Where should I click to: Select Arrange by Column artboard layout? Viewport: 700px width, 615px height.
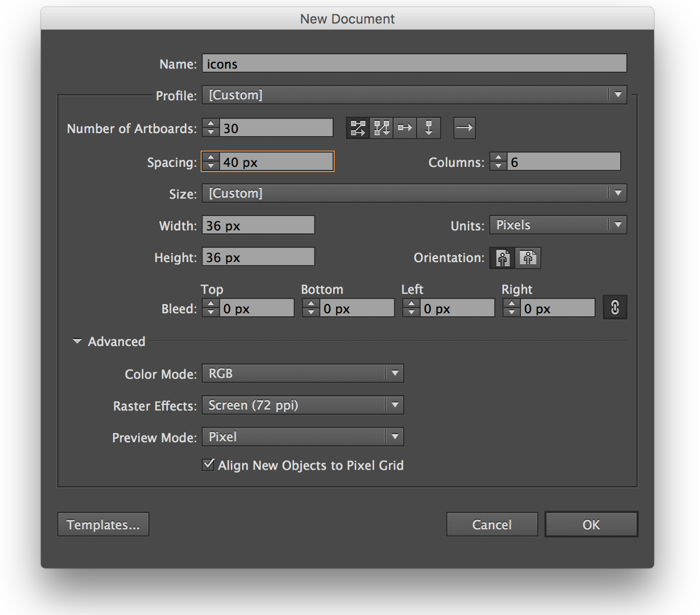point(429,128)
